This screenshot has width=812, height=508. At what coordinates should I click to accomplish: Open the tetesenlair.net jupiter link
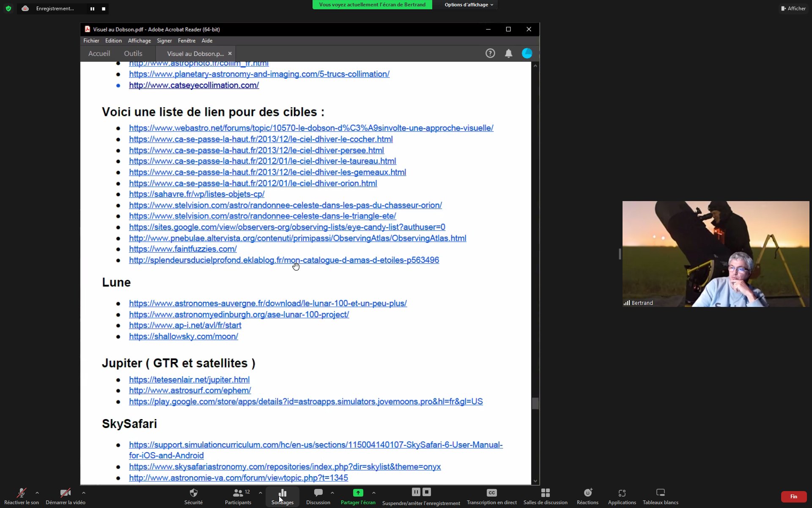(189, 380)
